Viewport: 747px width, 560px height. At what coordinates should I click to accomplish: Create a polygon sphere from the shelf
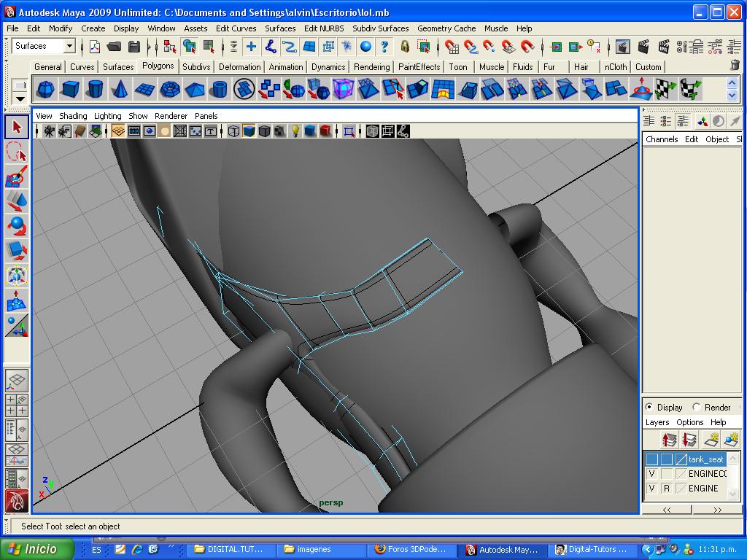point(46,89)
